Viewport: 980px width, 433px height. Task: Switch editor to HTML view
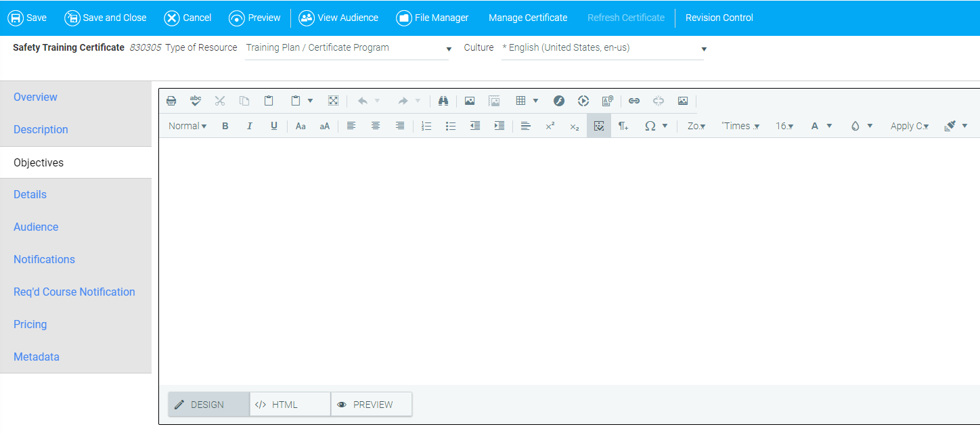[x=290, y=405]
